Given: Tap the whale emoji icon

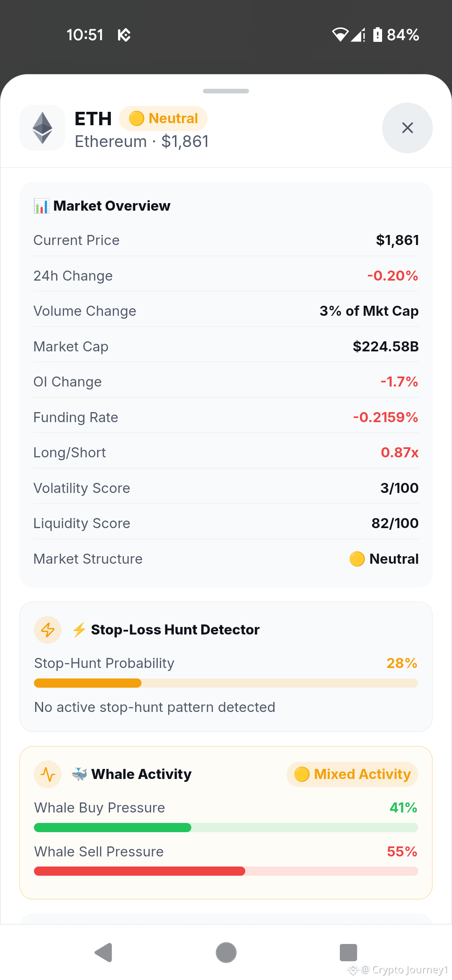Looking at the screenshot, I should tap(79, 774).
